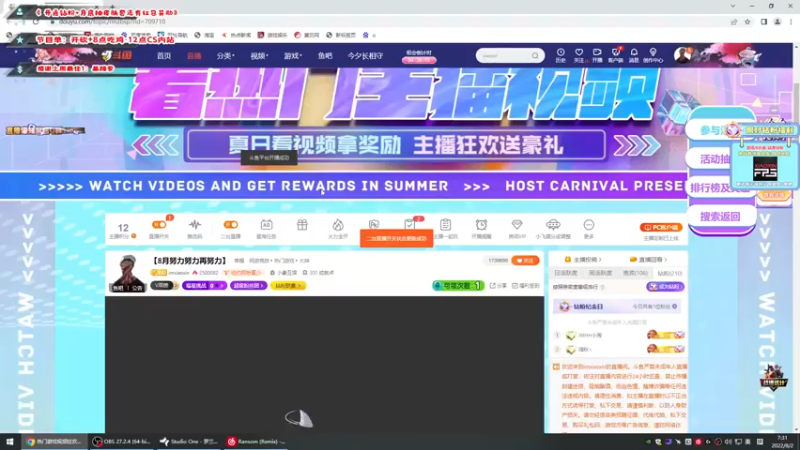Image resolution: width=800 pixels, height=450 pixels.
Task: Click the 开播提醒 alarm clock icon
Action: click(x=481, y=224)
